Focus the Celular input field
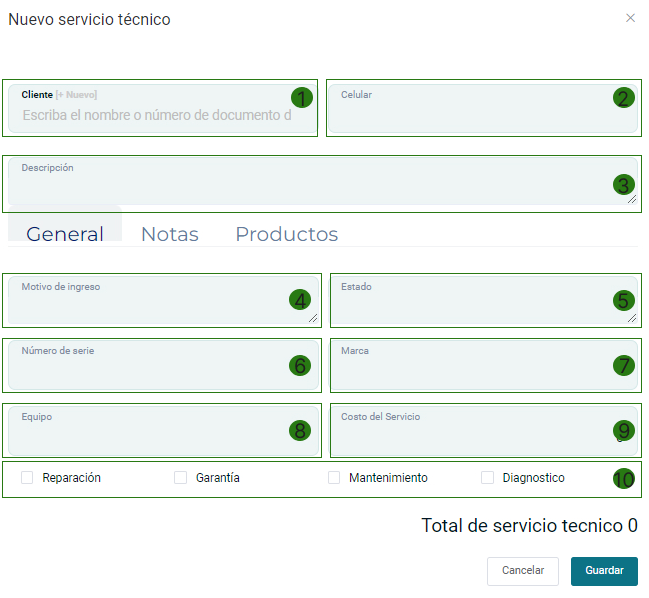Screen dimensions: 649x598 coord(470,114)
